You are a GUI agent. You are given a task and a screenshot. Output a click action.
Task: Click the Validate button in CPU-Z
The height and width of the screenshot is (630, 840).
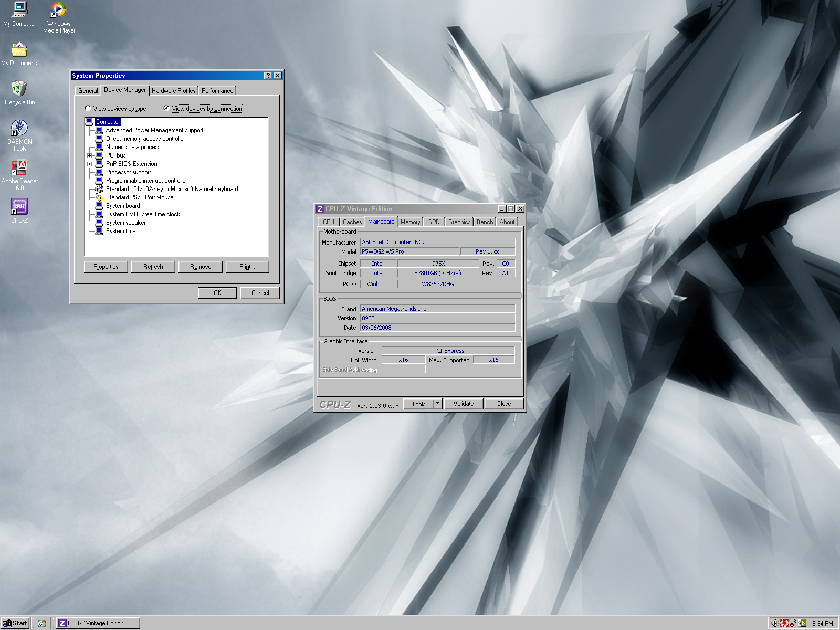pos(463,404)
